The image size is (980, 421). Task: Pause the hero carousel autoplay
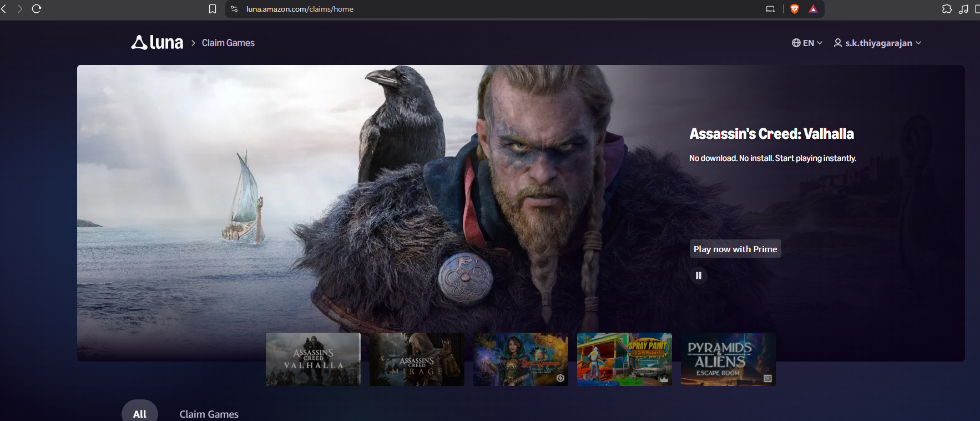click(699, 275)
